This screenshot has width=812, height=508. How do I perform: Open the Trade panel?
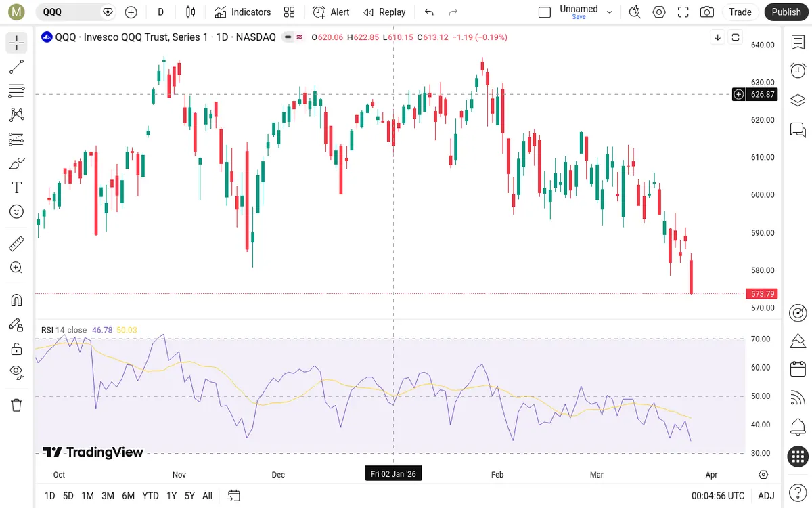point(740,12)
